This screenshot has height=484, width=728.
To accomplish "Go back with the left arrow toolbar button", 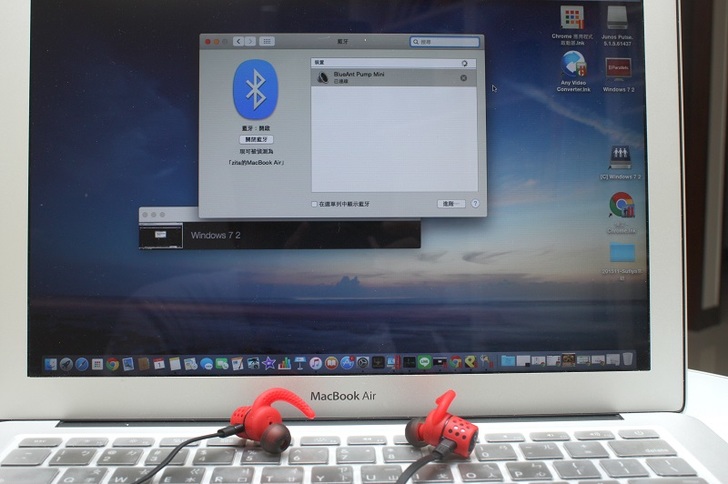I will (238, 41).
